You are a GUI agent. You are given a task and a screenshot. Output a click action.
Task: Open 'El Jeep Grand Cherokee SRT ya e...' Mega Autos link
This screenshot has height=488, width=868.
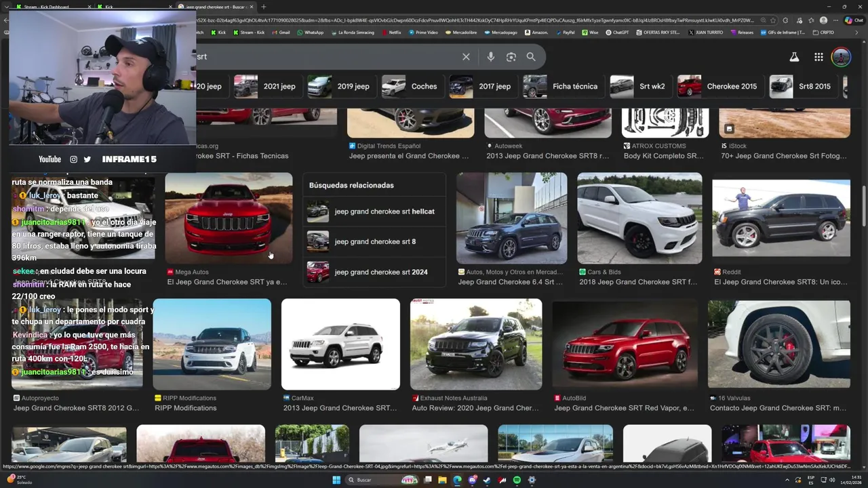227,282
